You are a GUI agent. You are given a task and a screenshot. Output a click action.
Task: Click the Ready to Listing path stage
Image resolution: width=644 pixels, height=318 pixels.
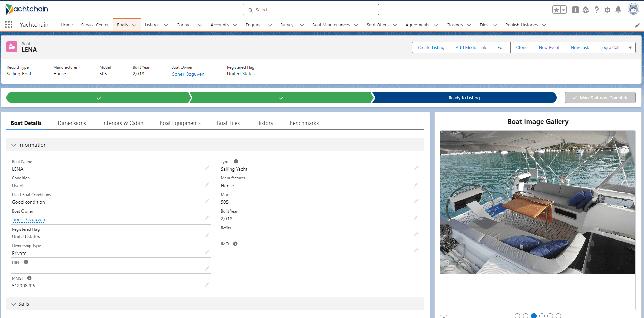tap(464, 98)
